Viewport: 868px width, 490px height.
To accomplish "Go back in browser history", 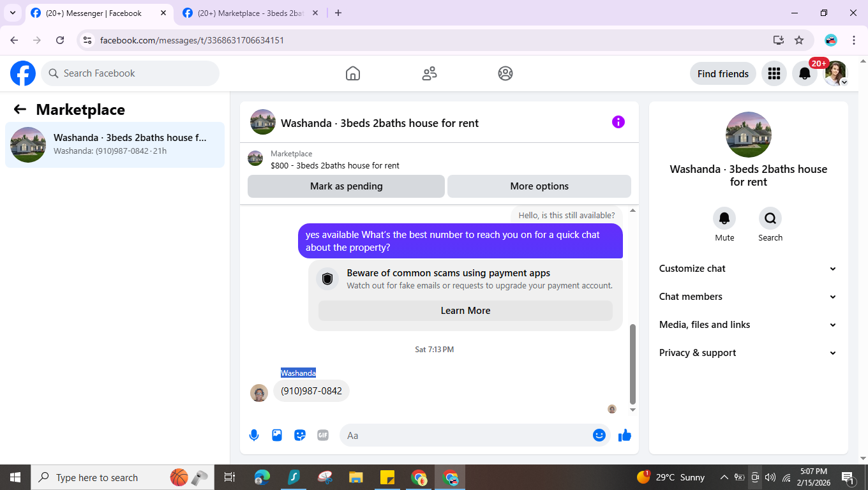I will [14, 40].
